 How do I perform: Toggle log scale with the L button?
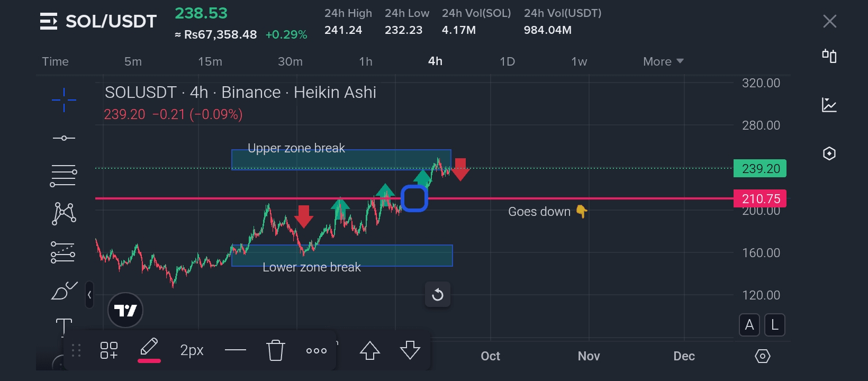775,325
